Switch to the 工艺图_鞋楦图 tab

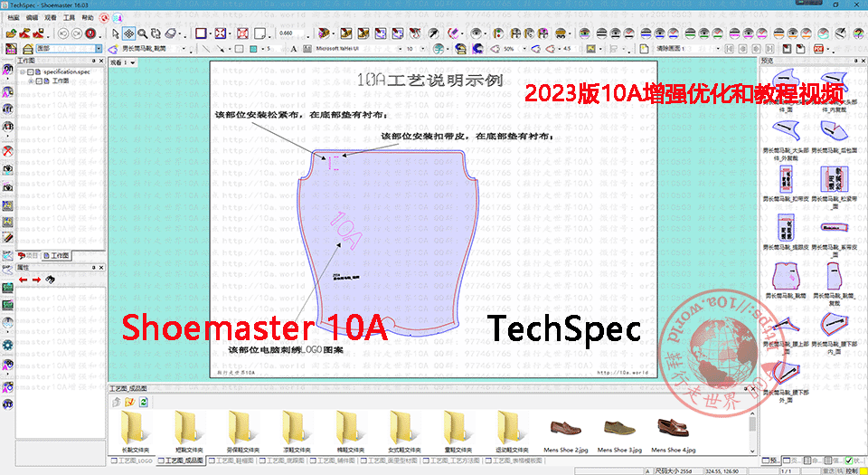[x=232, y=461]
